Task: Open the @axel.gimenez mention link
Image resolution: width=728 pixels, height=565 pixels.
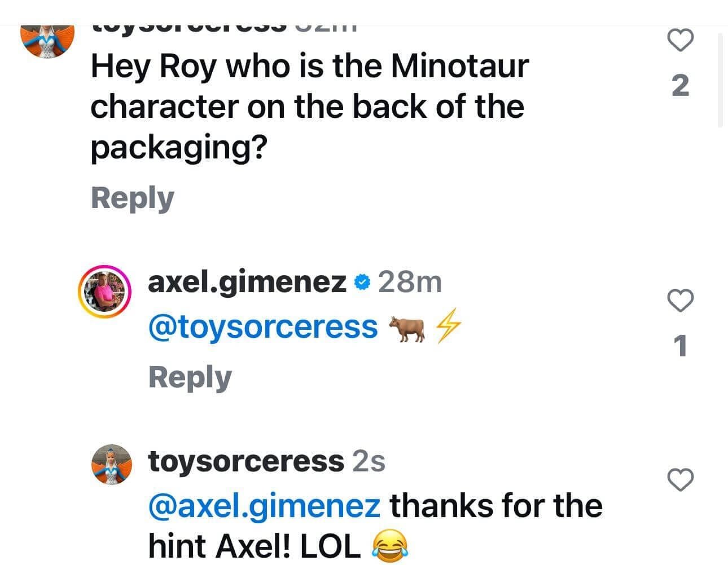Action: [264, 505]
